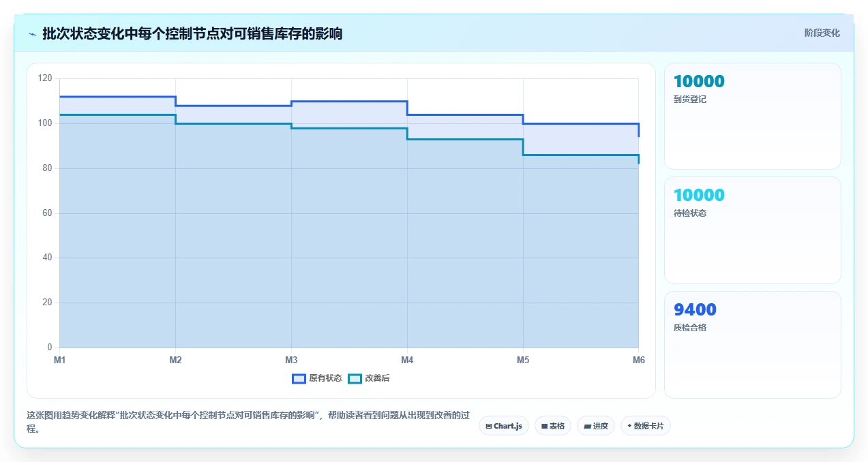The width and height of the screenshot is (868, 462).
Task: Click the 100 y-axis tick label
Action: tap(45, 123)
